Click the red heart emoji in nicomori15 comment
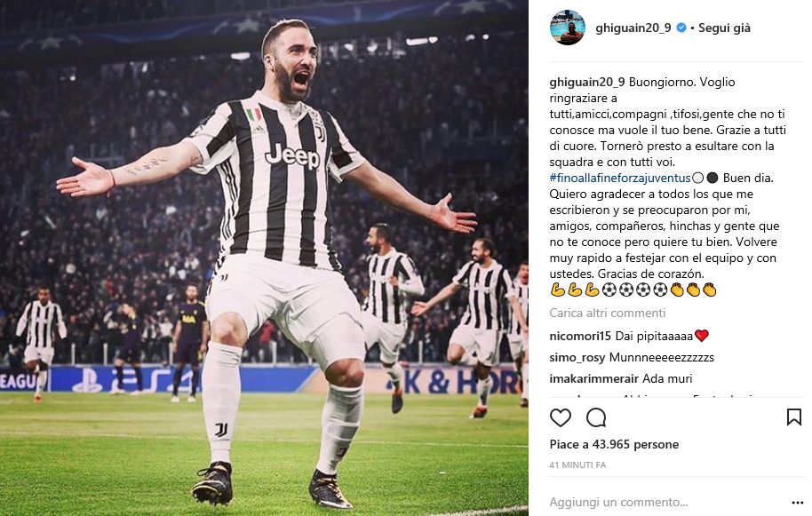The height and width of the screenshot is (516, 812). pyautogui.click(x=702, y=337)
